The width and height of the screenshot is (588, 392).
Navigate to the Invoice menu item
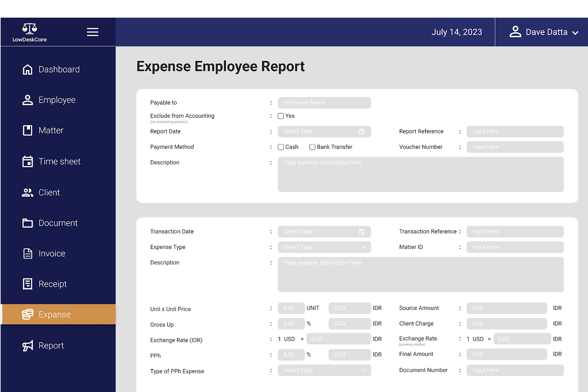52,254
